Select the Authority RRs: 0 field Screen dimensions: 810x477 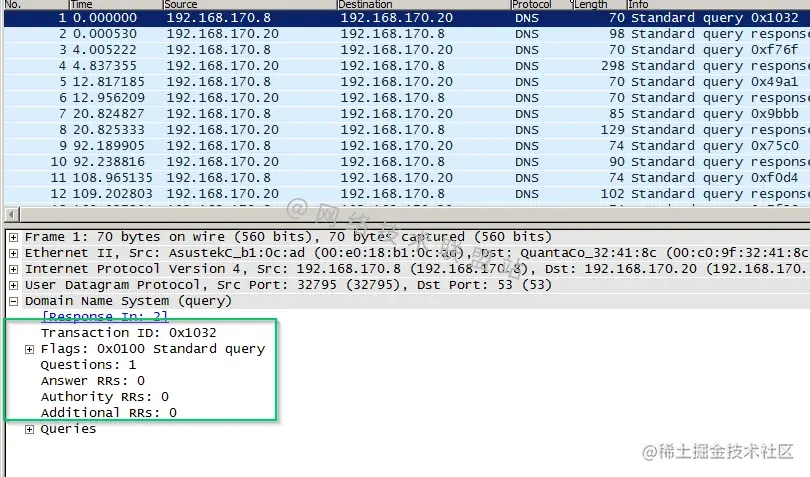105,397
